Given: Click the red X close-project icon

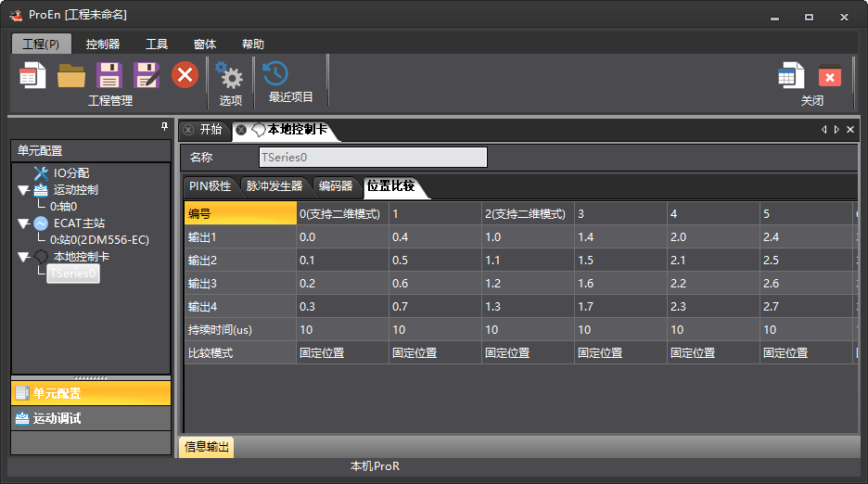Looking at the screenshot, I should (185, 75).
